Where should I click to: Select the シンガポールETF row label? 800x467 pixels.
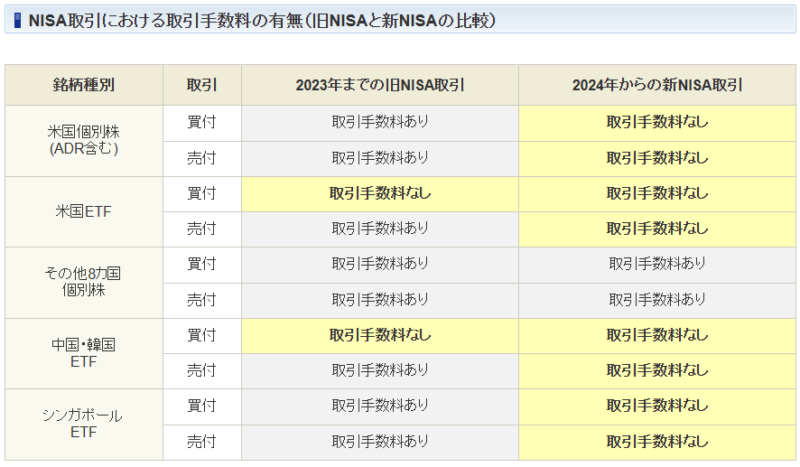point(84,424)
